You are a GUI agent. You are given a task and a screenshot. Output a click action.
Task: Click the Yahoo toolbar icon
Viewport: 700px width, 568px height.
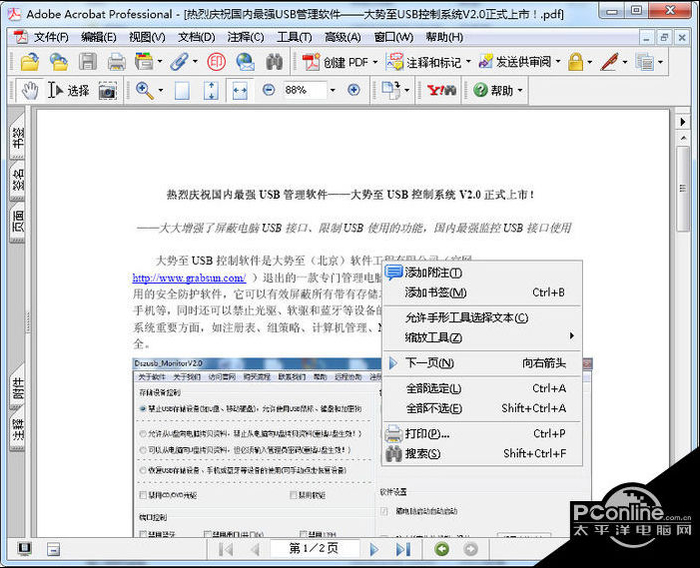pyautogui.click(x=442, y=91)
